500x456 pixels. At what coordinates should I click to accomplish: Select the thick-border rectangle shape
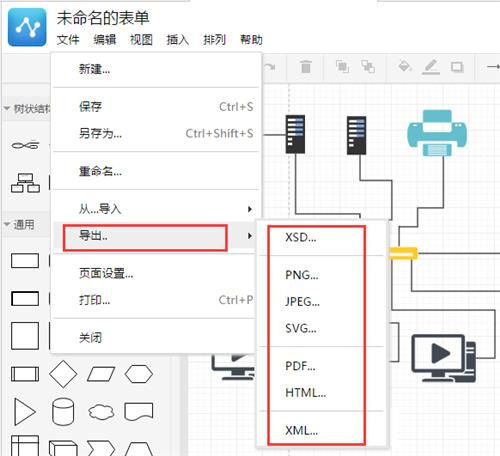tap(25, 298)
